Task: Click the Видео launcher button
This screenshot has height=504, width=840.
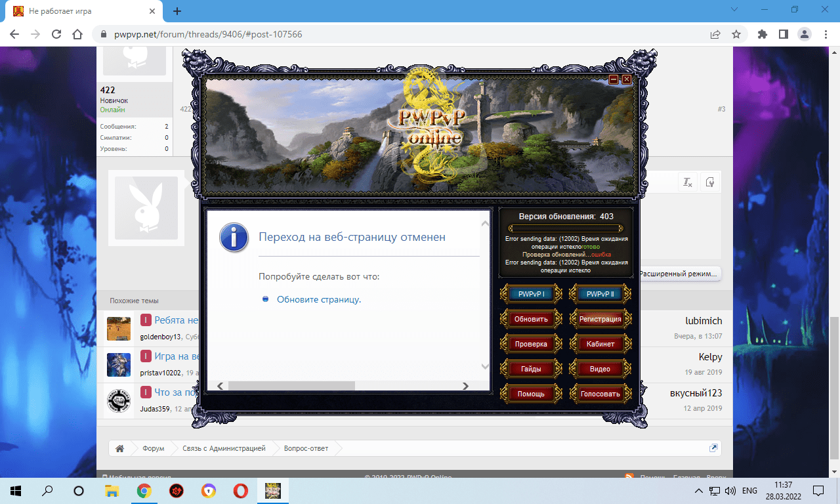Action: (x=600, y=369)
